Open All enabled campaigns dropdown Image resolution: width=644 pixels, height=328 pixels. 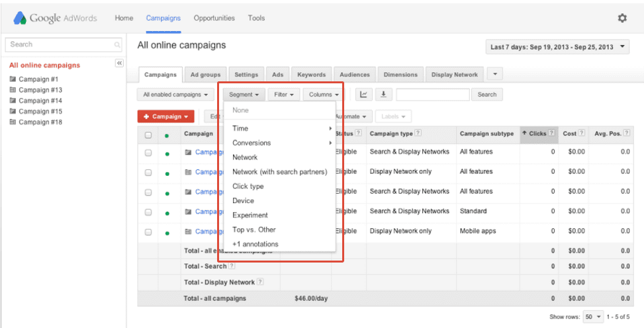[x=175, y=95]
